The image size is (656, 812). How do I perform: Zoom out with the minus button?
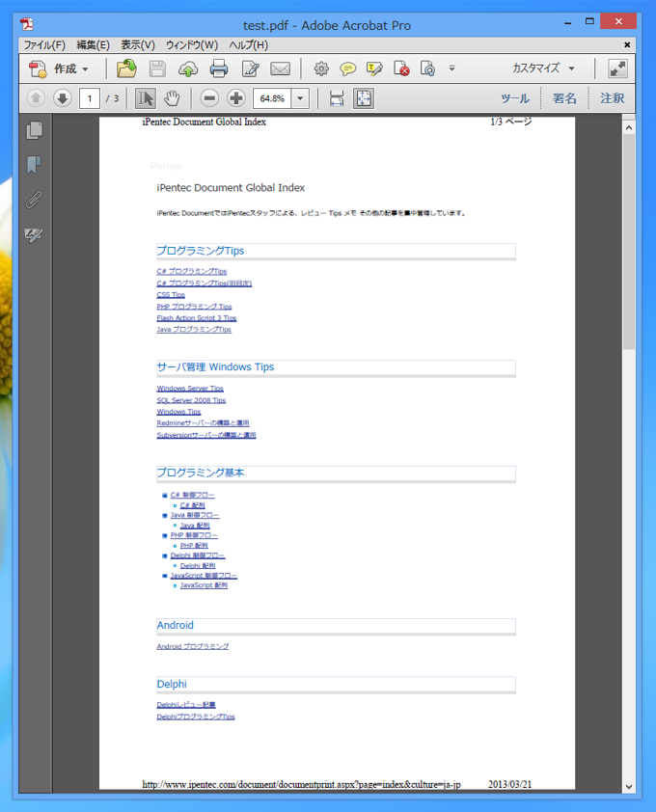point(209,97)
